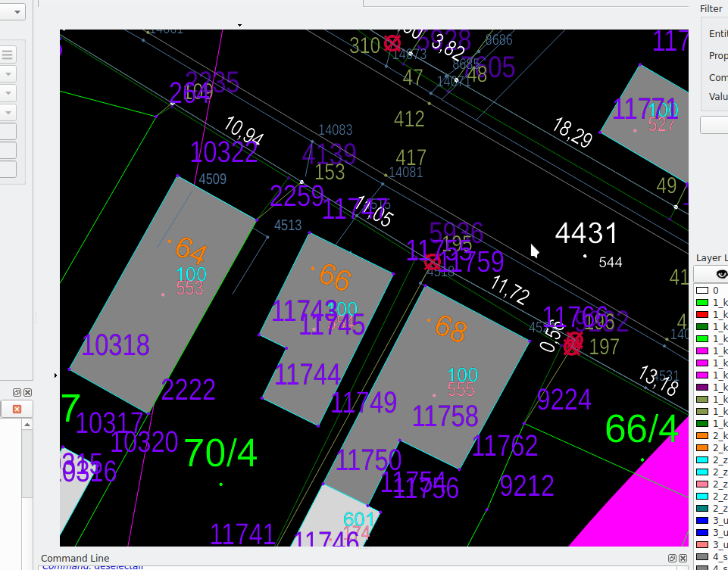728x570 pixels.
Task: Float the Command Line panel
Action: [671, 559]
